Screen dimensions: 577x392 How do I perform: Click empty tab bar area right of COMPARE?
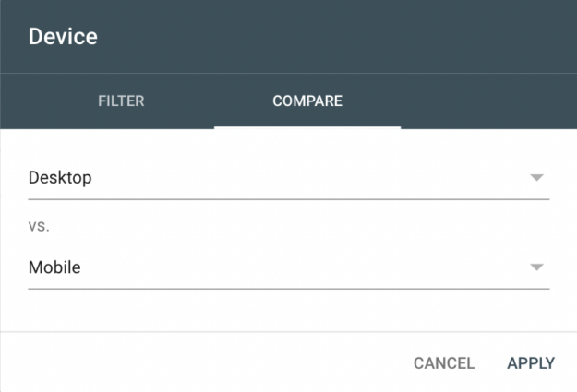[x=489, y=101]
